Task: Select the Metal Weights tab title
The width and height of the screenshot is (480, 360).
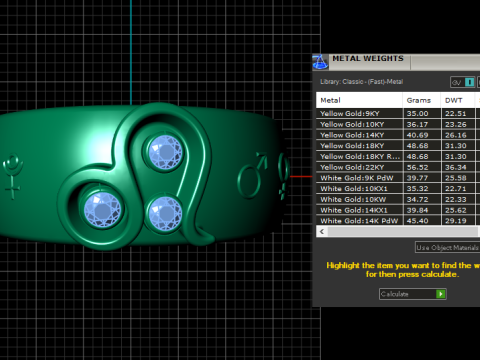Action: click(x=368, y=58)
